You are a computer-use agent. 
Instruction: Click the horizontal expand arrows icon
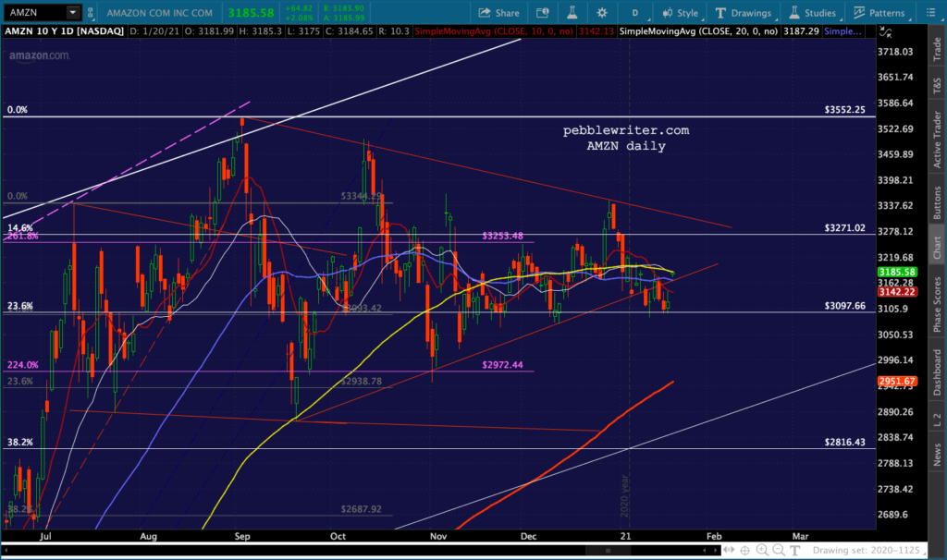click(x=729, y=550)
